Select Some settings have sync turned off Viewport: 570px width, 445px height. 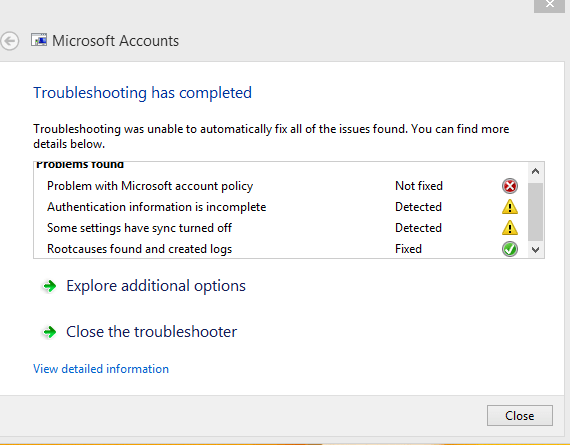click(x=139, y=228)
